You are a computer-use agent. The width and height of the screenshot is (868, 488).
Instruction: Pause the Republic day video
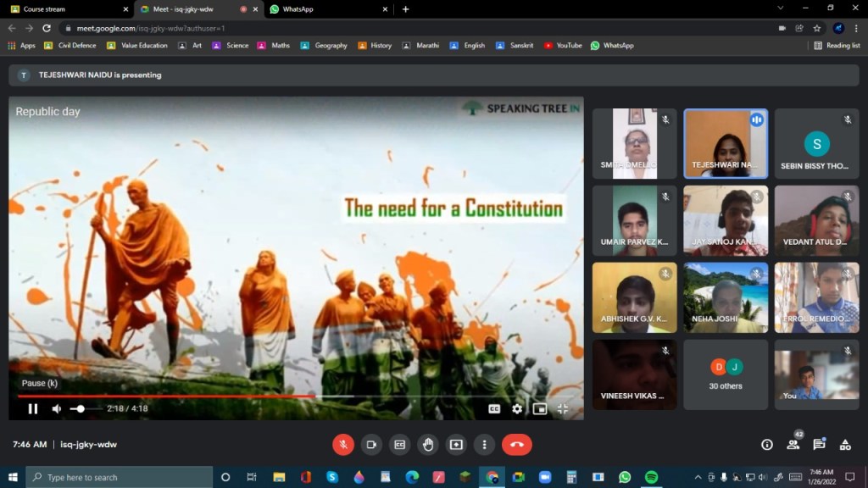click(33, 408)
